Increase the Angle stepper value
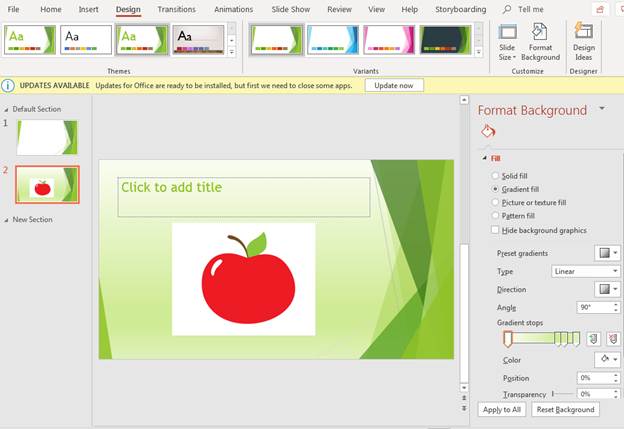This screenshot has height=429, width=624. pos(616,304)
